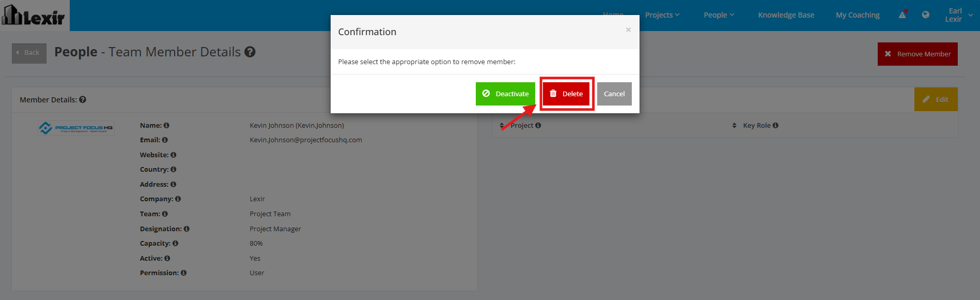Click info icon beside Website label
Viewport: 980px width, 300px height.
(174, 155)
